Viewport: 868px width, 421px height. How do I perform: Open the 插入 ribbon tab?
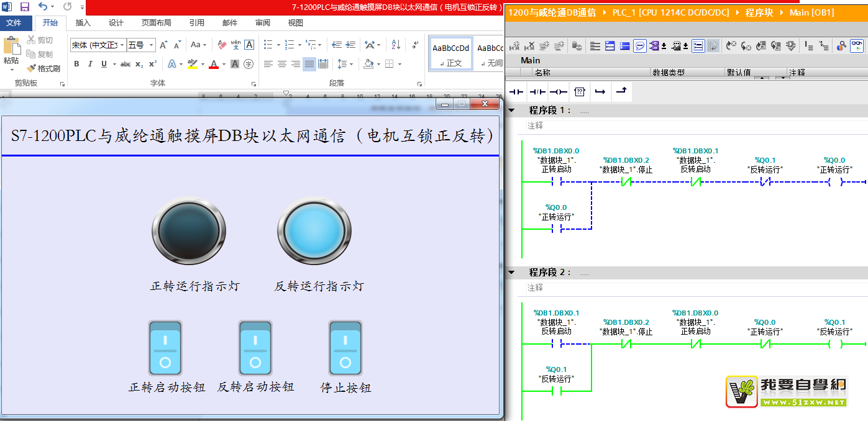[x=83, y=23]
